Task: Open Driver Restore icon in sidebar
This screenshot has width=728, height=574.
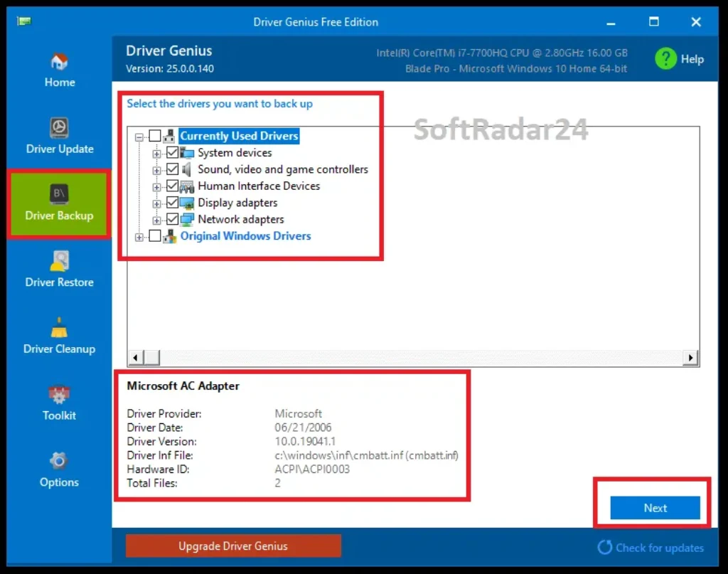Action: point(59,260)
